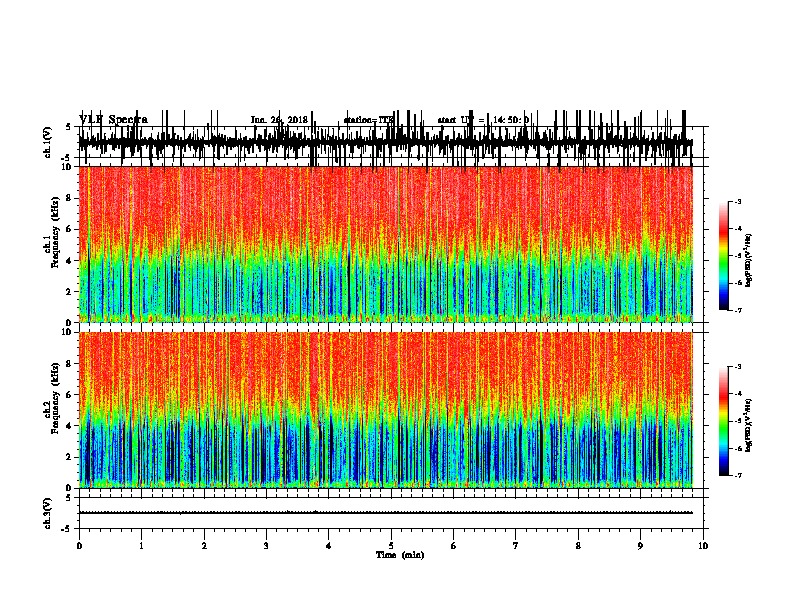This screenshot has height=612, width=792.
Task: Click the ch.1(V) waveform axis label
Action: pos(48,142)
